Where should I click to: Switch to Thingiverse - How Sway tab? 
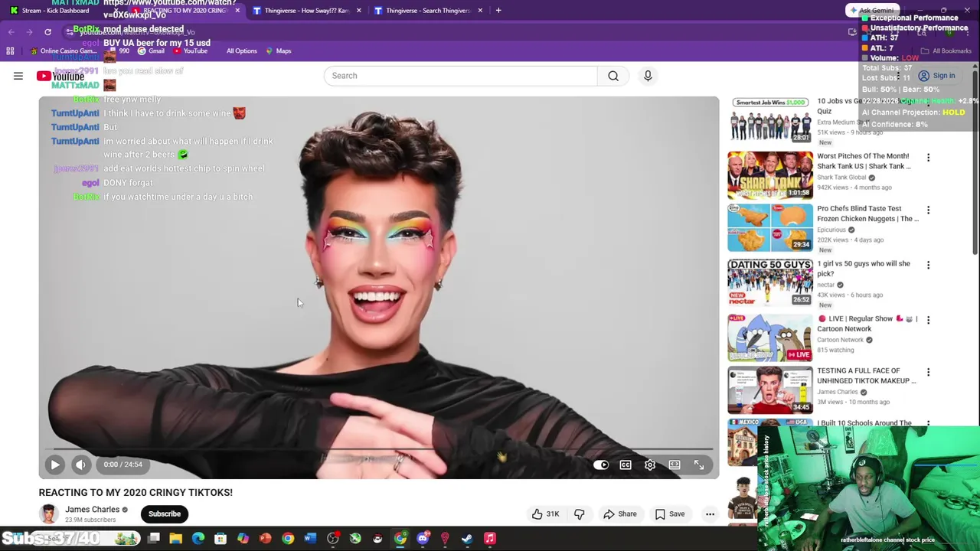click(x=306, y=11)
